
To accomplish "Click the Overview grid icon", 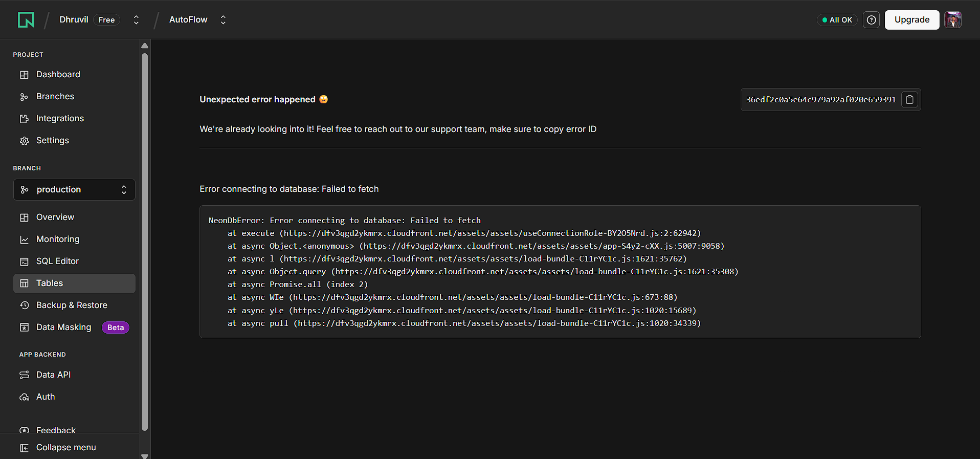I will click(24, 217).
